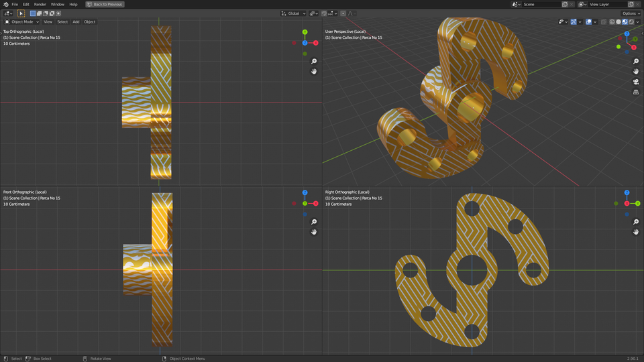Click blue Z axis on Front view gizmo

coord(305,192)
